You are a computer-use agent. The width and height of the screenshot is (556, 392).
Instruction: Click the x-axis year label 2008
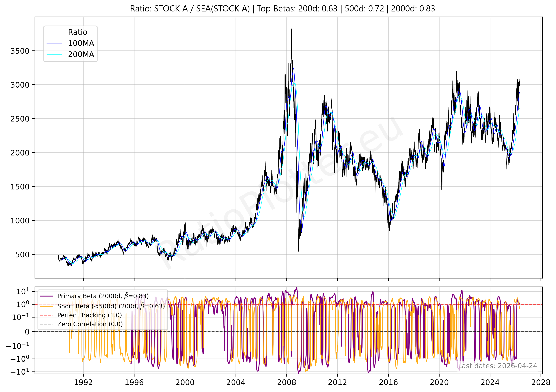point(287,382)
